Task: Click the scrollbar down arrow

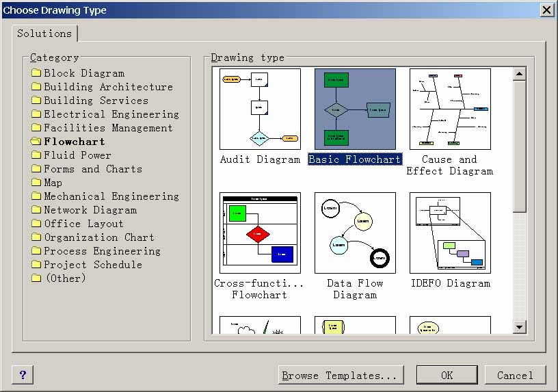Action: 520,327
